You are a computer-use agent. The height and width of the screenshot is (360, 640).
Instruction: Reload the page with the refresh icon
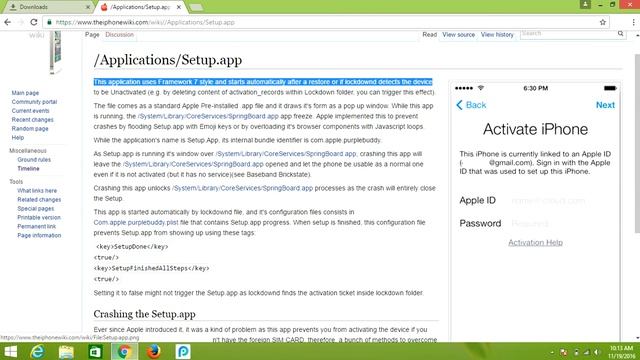(34, 22)
